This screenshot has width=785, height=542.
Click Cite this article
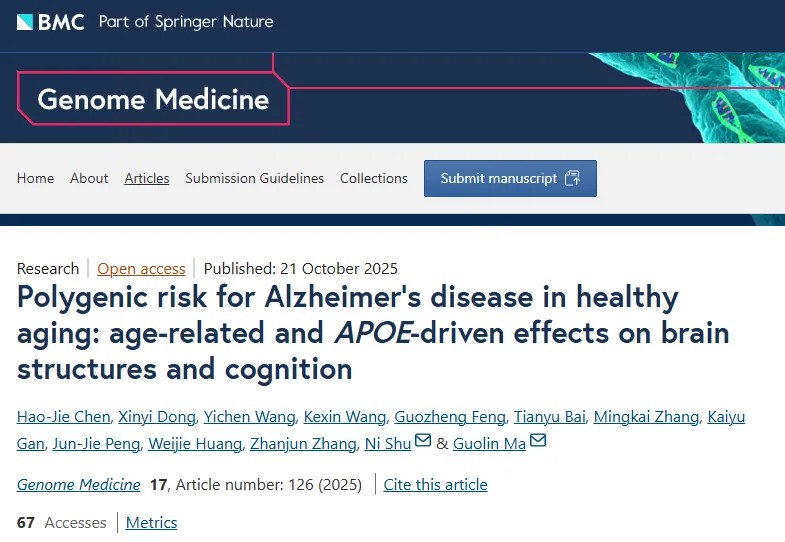coord(436,485)
